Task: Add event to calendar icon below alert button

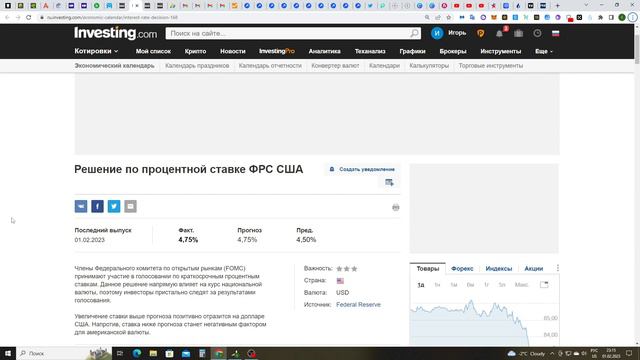Action: (x=389, y=182)
